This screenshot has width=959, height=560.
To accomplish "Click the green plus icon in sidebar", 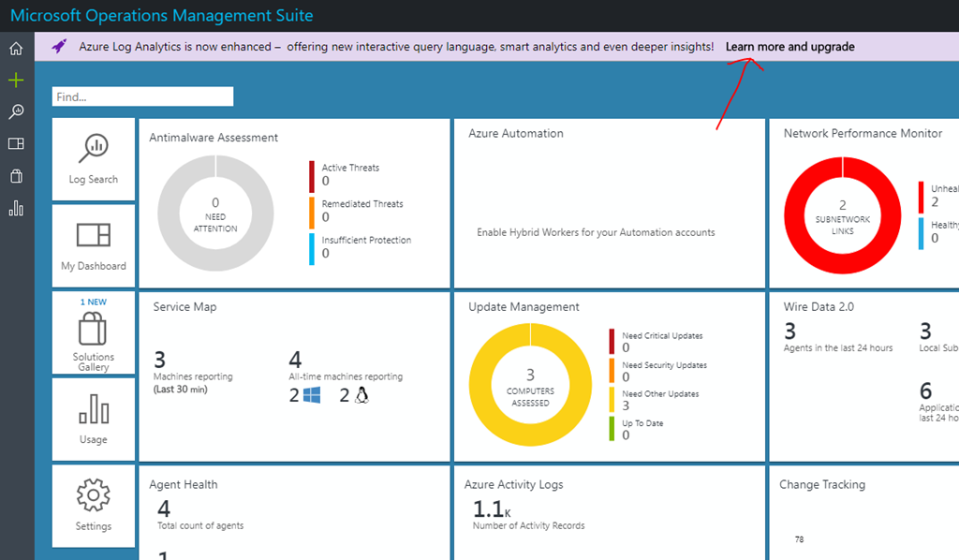I will 16,81.
